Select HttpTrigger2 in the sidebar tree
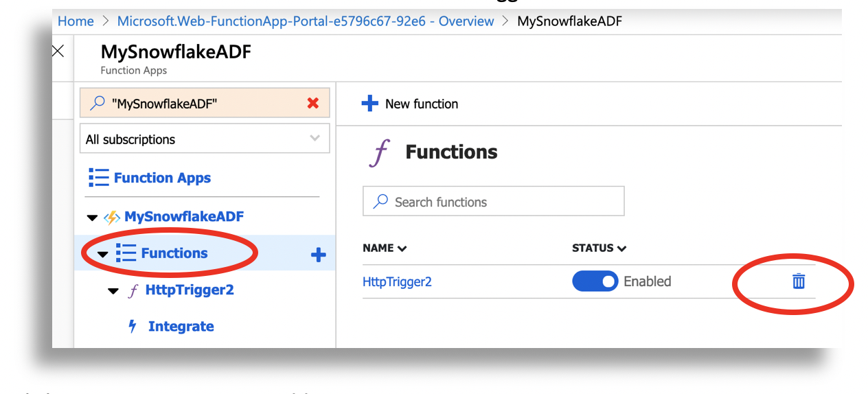 [190, 290]
